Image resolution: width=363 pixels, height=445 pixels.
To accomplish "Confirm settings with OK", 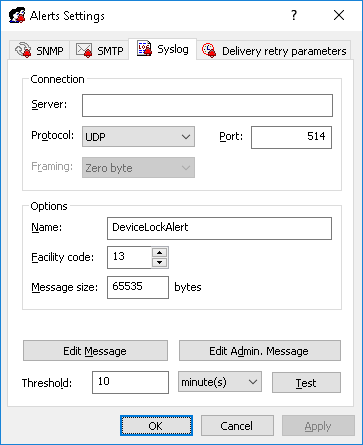I will pos(156,425).
